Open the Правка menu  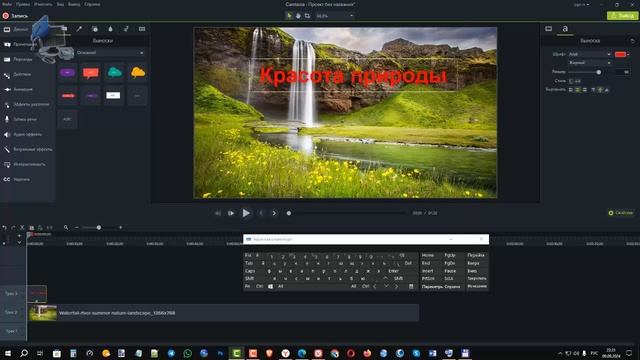pyautogui.click(x=23, y=4)
